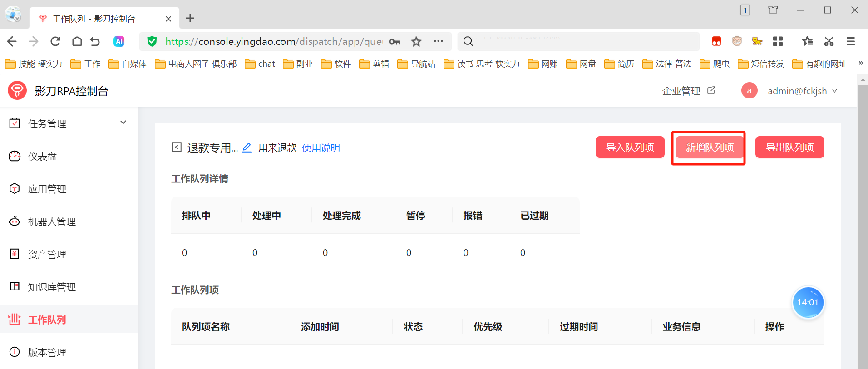Open the 企业管理 external link
Image resolution: width=868 pixels, height=369 pixels.
(689, 91)
